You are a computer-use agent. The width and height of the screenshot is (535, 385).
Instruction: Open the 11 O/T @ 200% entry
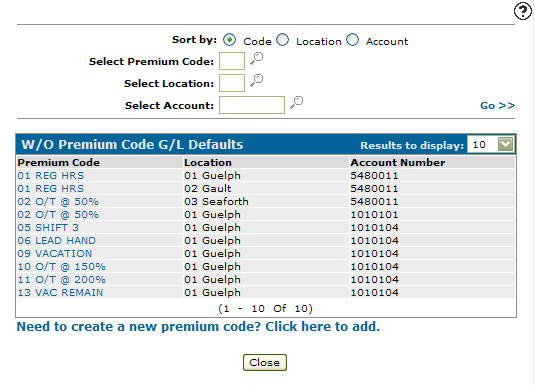click(61, 279)
